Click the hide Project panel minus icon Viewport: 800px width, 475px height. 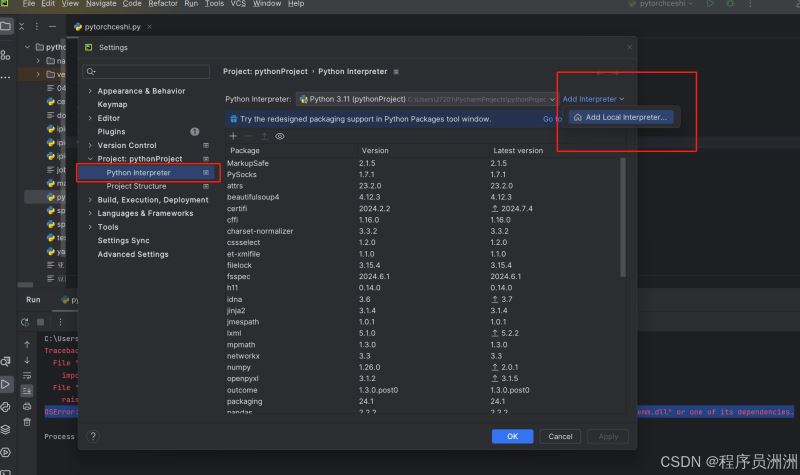(52, 27)
